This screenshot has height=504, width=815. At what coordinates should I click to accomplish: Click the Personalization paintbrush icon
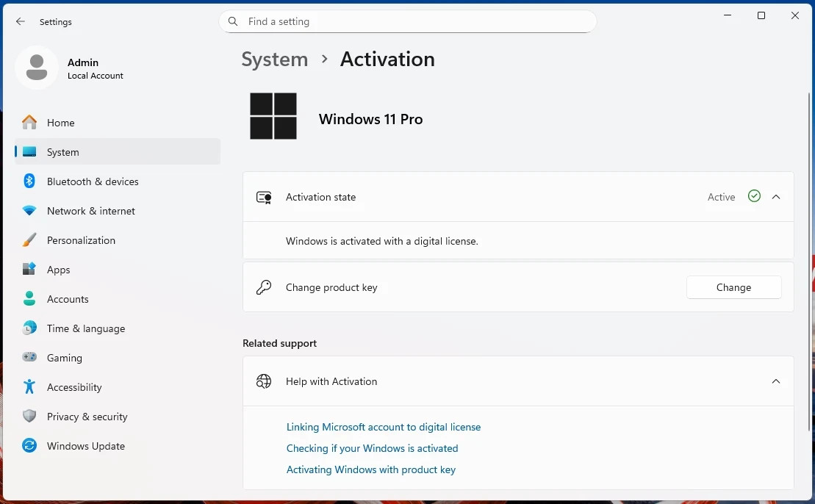(x=29, y=240)
